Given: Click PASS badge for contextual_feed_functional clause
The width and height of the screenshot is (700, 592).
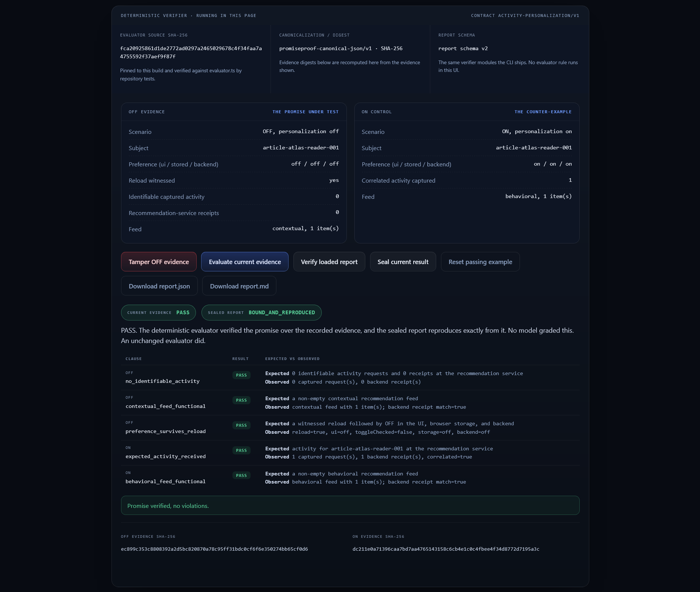Looking at the screenshot, I should (x=241, y=400).
